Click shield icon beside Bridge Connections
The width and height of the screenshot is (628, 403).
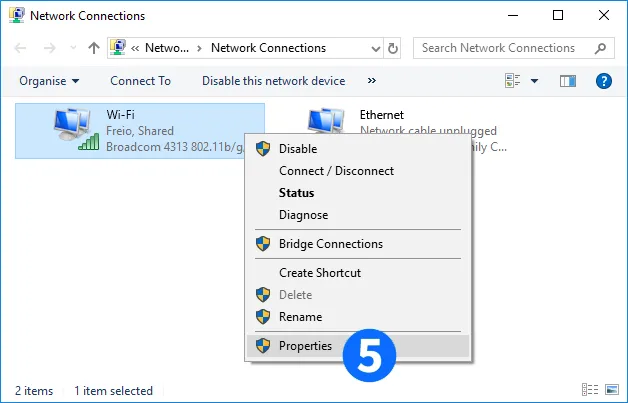click(x=263, y=244)
